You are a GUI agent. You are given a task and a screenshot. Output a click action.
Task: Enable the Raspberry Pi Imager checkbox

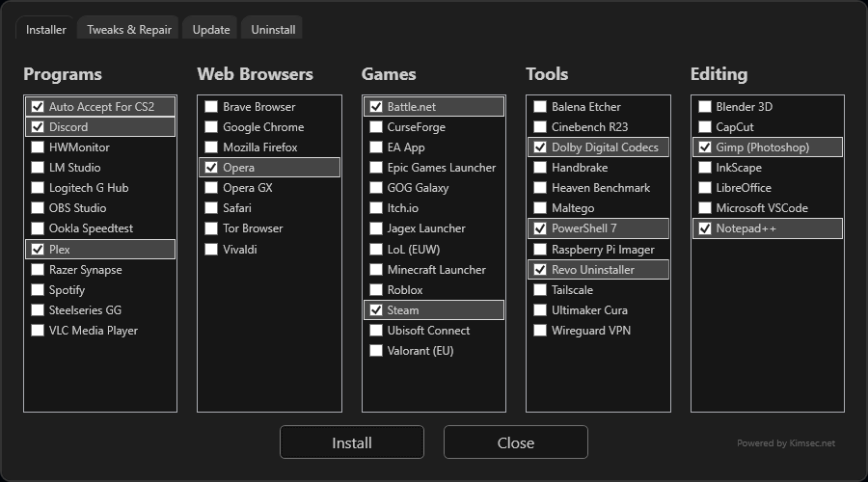540,249
